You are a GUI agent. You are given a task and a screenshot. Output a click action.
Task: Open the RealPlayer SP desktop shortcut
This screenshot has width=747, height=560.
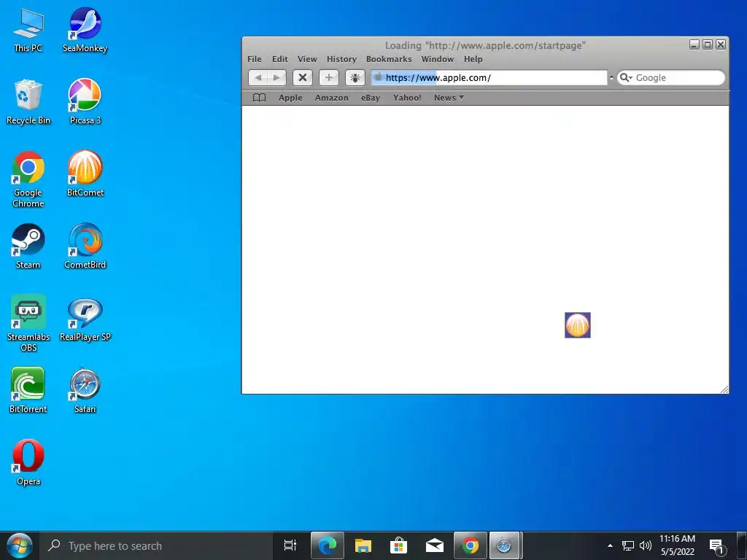point(85,319)
